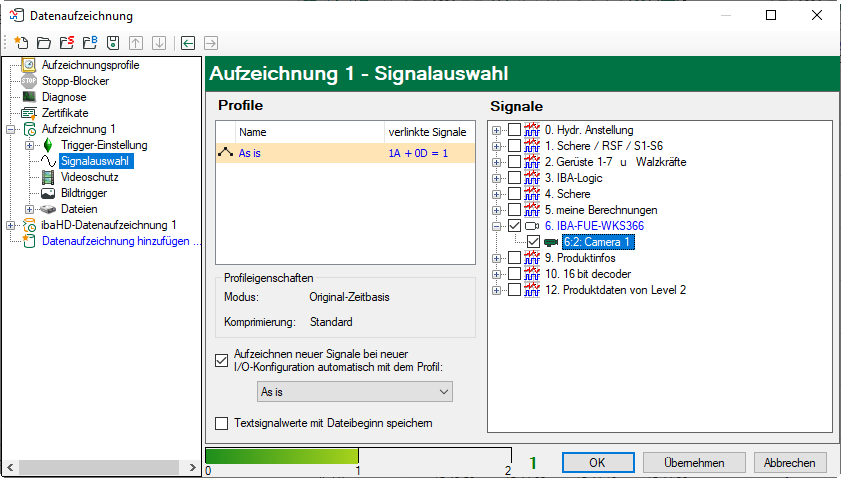Click the camera module icon of IBA-FUE-WKS366
The width and height of the screenshot is (841, 478).
[x=532, y=226]
